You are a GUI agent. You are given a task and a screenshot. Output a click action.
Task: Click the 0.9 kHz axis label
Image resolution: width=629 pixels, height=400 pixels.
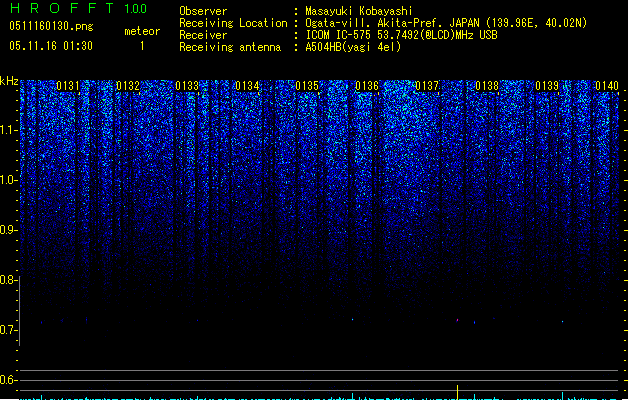tap(8, 230)
